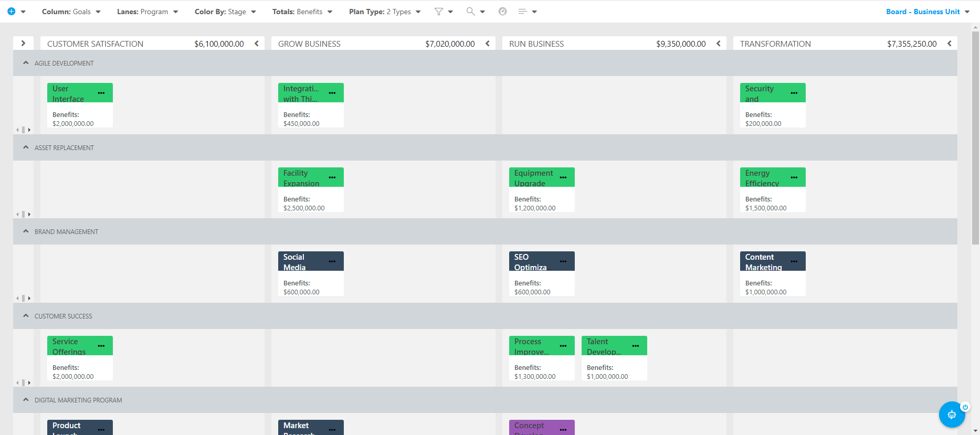Open the dropdown arrow beside the search icon
The width and height of the screenshot is (980, 435).
[482, 12]
